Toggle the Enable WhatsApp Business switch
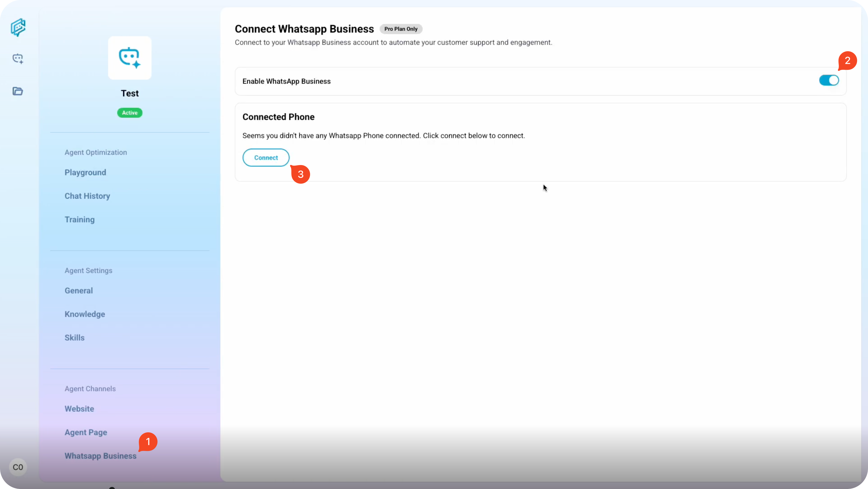 click(x=829, y=80)
